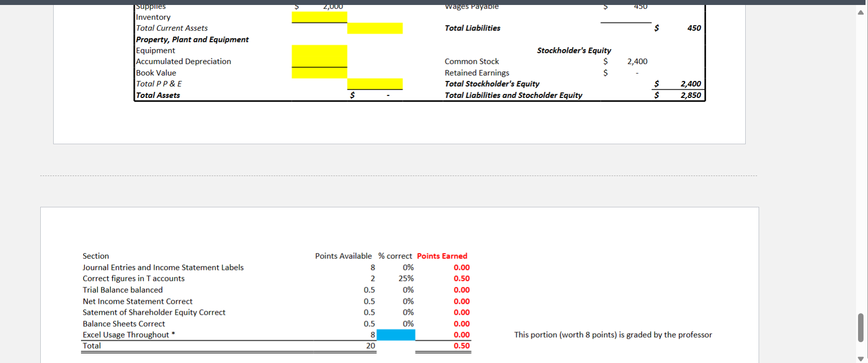The width and height of the screenshot is (868, 363).
Task: Select the yellow Equipment amount cell
Action: click(319, 50)
